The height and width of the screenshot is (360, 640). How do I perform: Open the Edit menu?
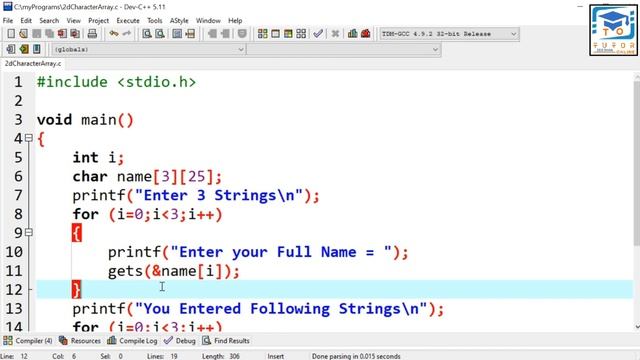(x=26, y=20)
